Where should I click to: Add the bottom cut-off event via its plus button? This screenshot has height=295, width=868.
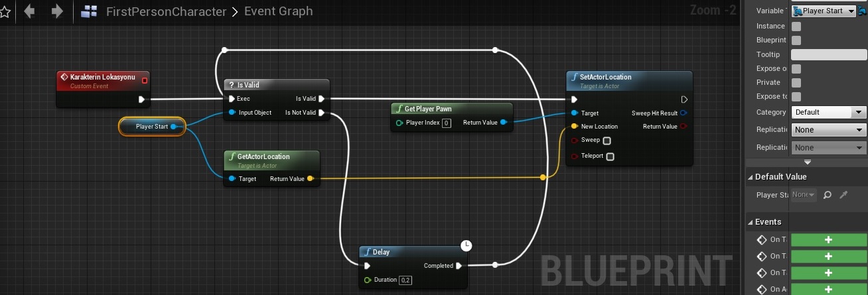828,290
